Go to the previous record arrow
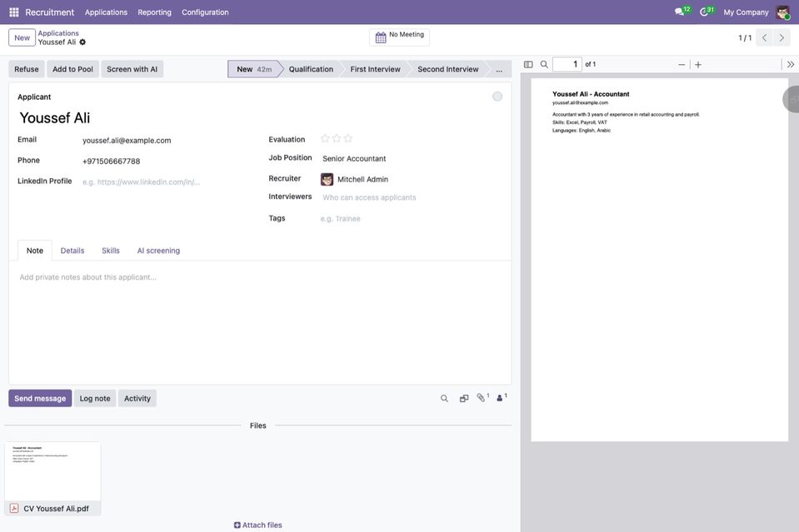Screen dimensions: 799x532 pos(764,37)
